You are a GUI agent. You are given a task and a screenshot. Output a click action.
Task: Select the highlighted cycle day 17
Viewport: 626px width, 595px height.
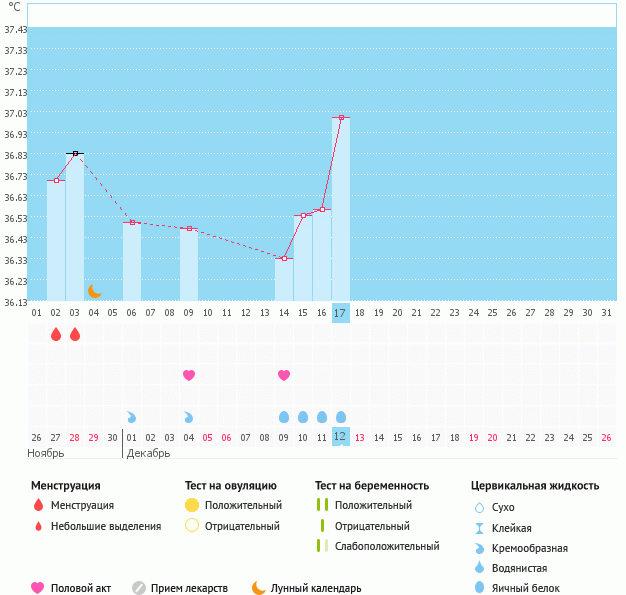[340, 313]
